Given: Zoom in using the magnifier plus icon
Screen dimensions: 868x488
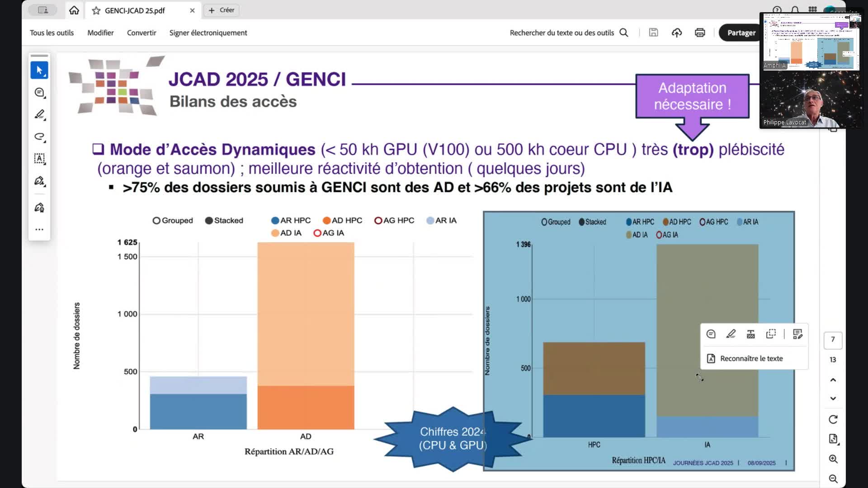Looking at the screenshot, I should [833, 459].
